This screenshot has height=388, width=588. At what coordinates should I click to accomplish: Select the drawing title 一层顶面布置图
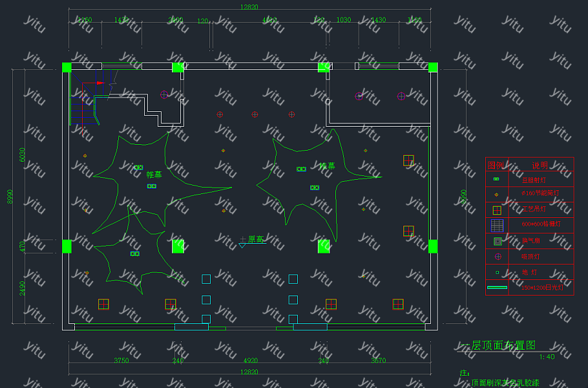click(498, 345)
